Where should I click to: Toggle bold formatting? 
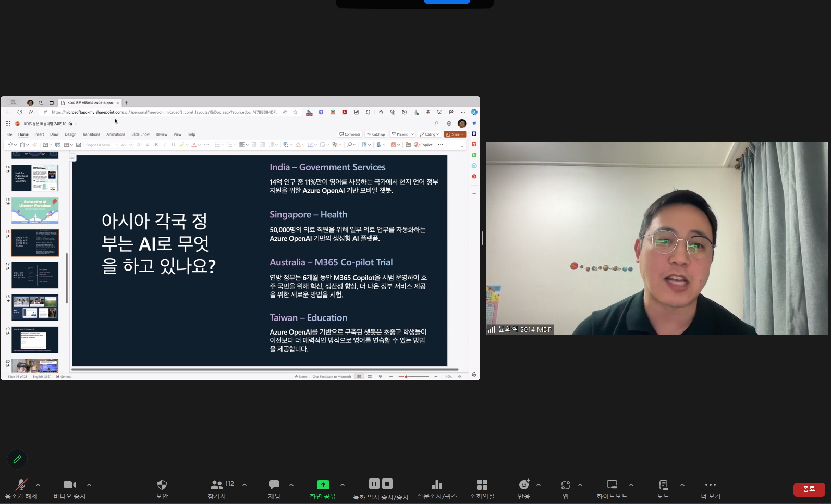pyautogui.click(x=156, y=145)
